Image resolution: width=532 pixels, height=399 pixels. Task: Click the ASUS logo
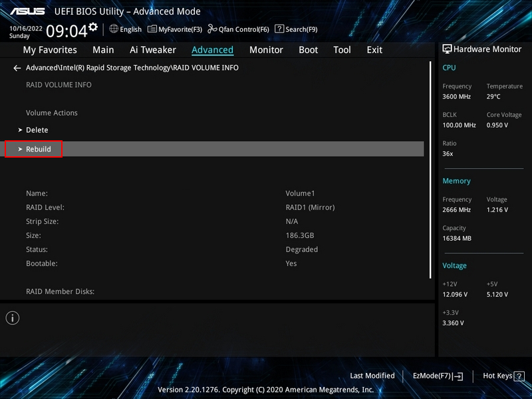[27, 11]
